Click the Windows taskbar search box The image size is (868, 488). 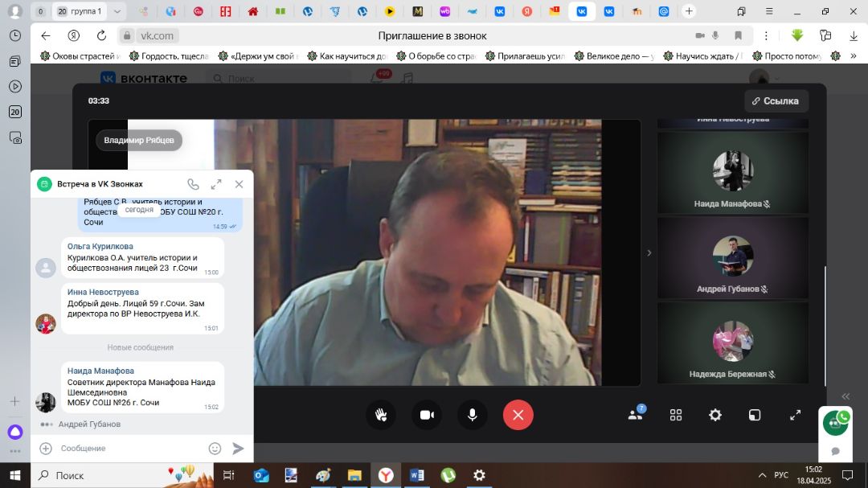122,475
